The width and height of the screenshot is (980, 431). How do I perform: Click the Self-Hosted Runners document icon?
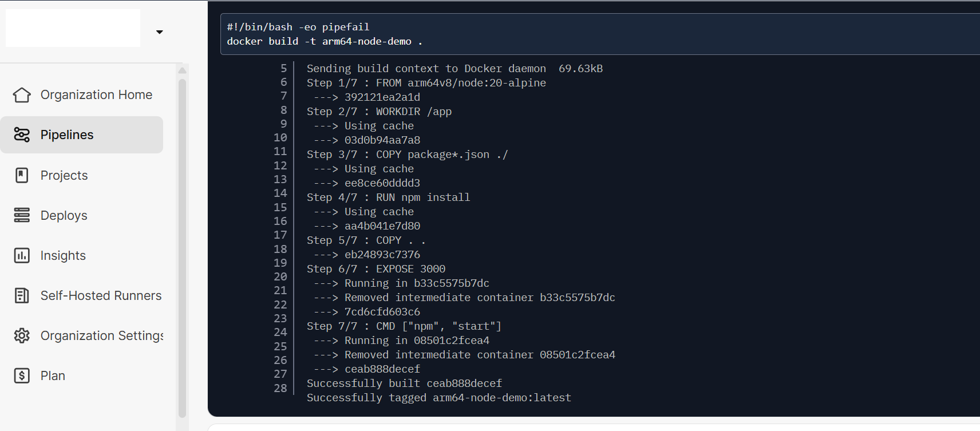[21, 295]
